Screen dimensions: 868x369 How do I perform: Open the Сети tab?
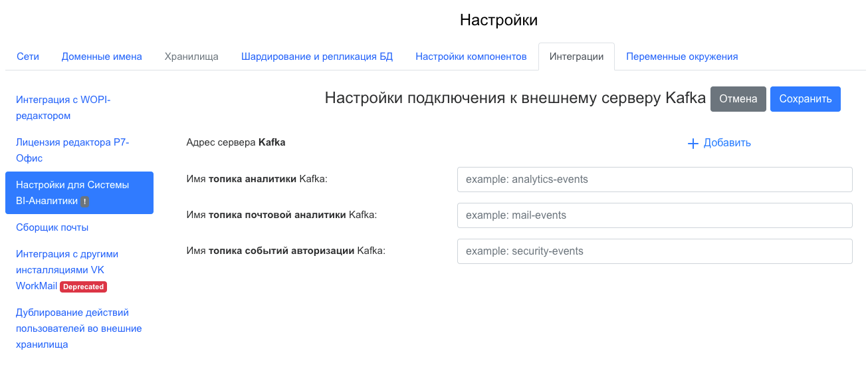(x=28, y=57)
